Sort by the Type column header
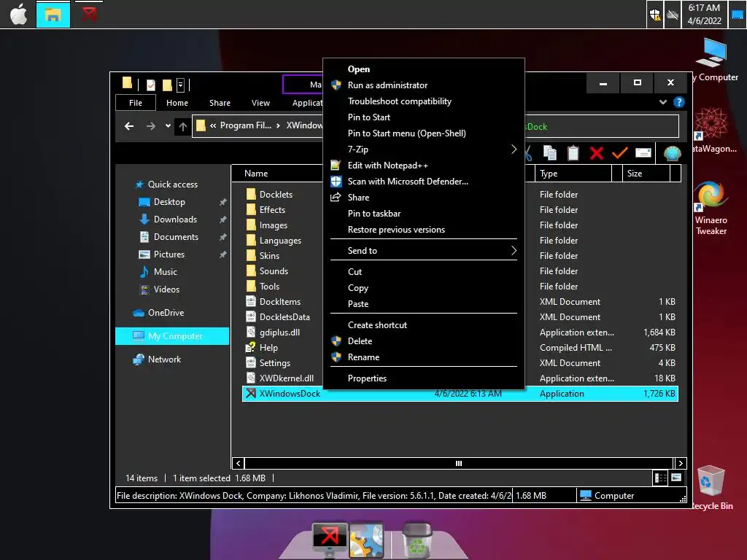Image resolution: width=747 pixels, height=560 pixels. [x=573, y=174]
